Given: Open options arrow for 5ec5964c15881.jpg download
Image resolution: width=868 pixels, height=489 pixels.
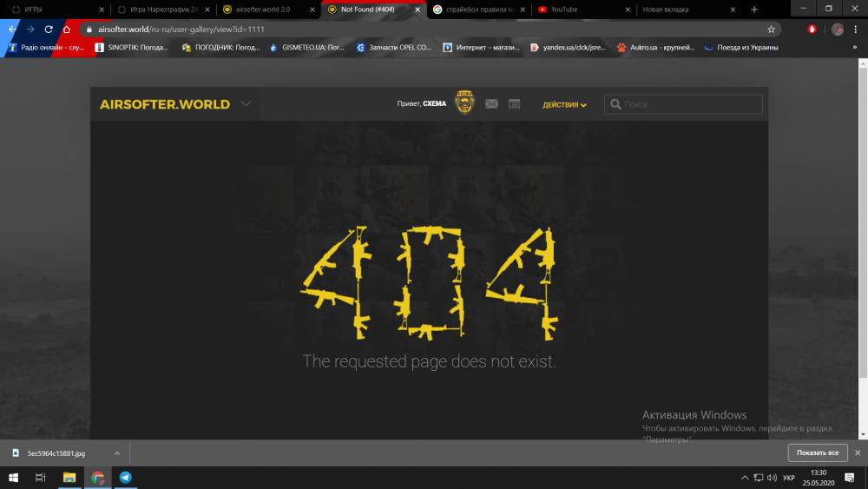Looking at the screenshot, I should click(117, 453).
